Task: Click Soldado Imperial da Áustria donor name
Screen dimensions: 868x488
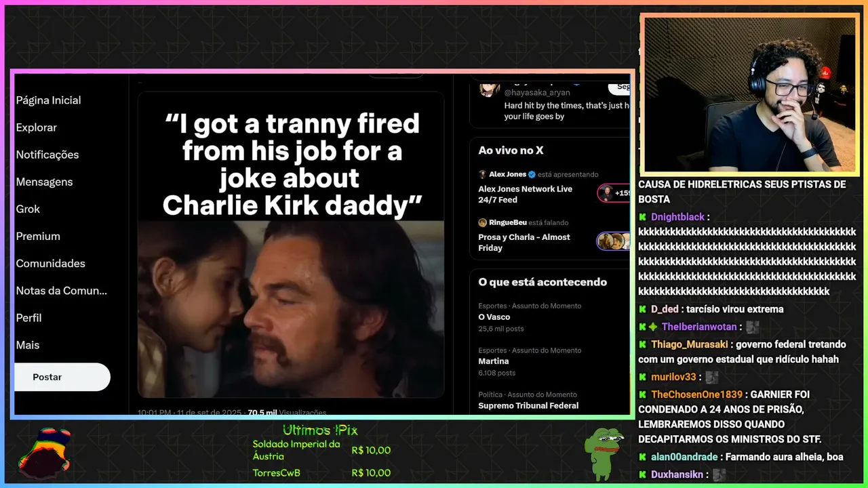Action: (296, 450)
